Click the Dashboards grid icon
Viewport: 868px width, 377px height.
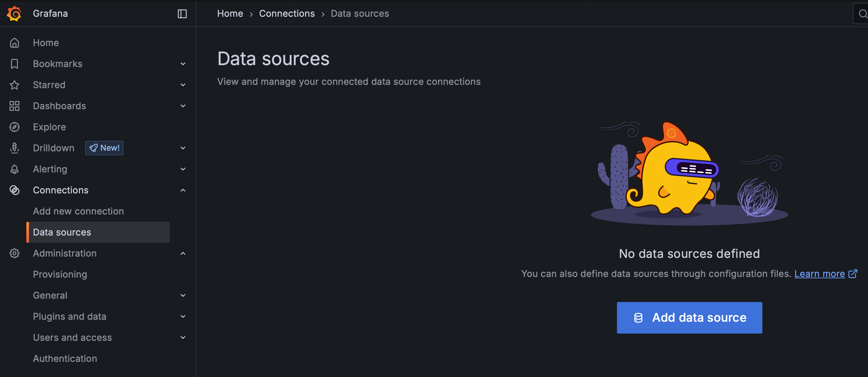pos(14,106)
